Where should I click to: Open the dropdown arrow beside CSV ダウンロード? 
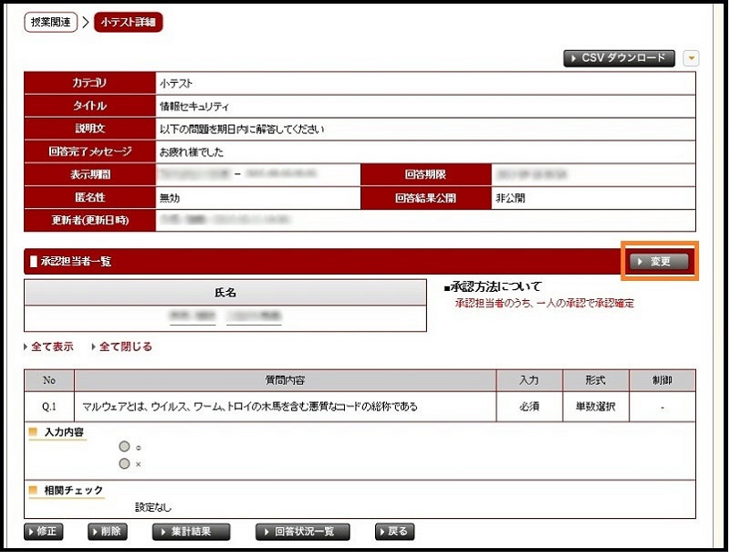point(691,58)
